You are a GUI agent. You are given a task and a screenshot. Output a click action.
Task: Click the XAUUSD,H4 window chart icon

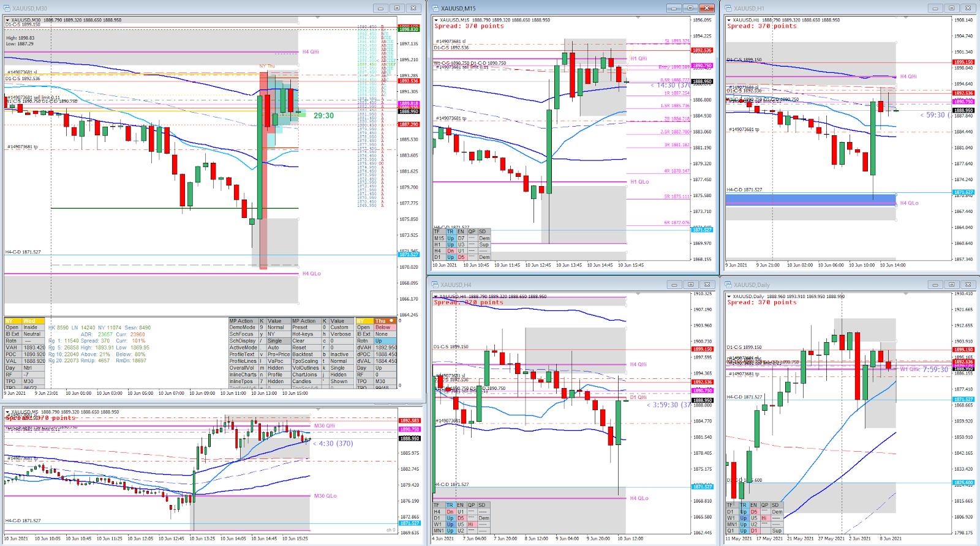click(x=435, y=285)
